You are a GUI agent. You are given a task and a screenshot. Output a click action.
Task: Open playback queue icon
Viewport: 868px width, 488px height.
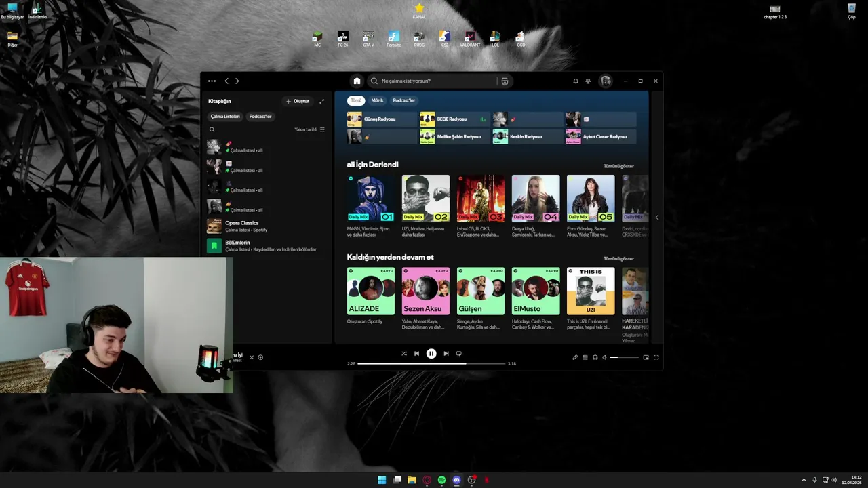pyautogui.click(x=585, y=357)
